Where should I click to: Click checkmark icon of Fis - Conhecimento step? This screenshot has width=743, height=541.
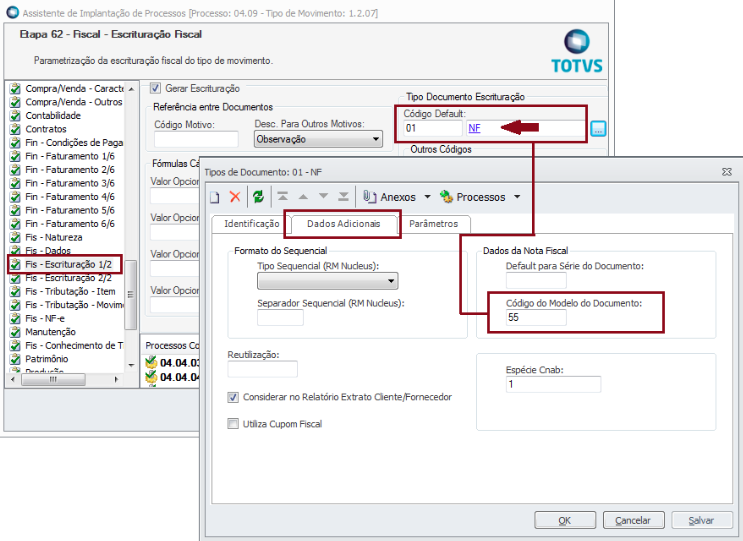pos(16,345)
